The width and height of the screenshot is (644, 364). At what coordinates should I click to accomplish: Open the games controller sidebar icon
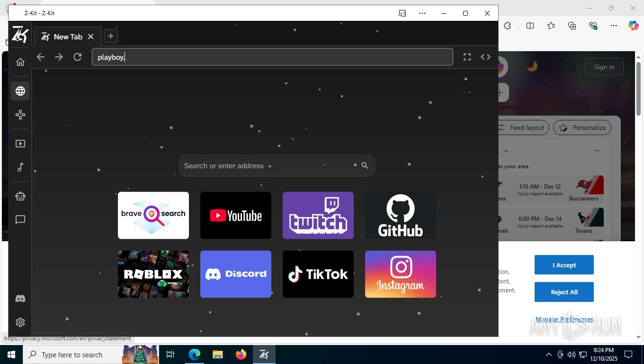tap(20, 115)
